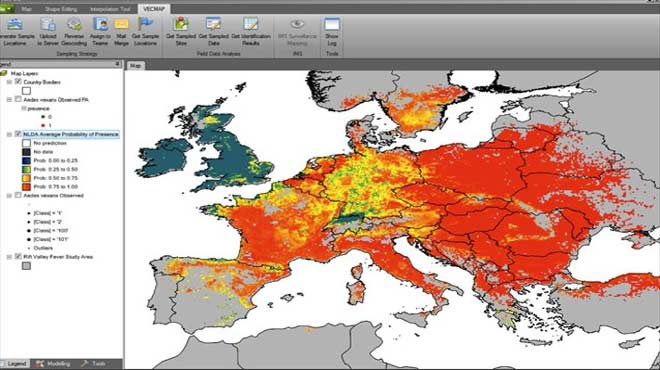Click the No data label text
The width and height of the screenshot is (660, 370).
43,152
